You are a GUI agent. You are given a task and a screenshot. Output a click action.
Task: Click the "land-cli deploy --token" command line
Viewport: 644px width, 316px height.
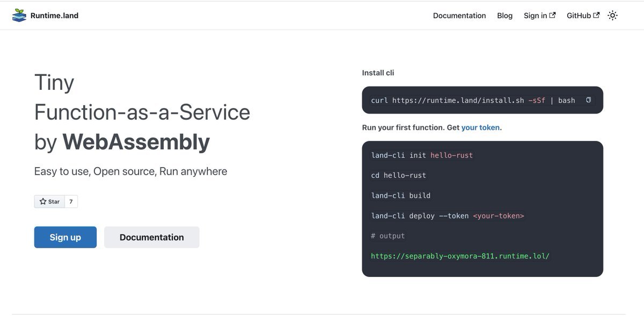(x=447, y=216)
